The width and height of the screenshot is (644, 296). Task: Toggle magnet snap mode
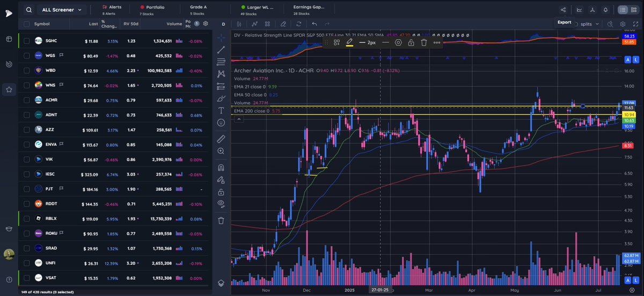221,167
